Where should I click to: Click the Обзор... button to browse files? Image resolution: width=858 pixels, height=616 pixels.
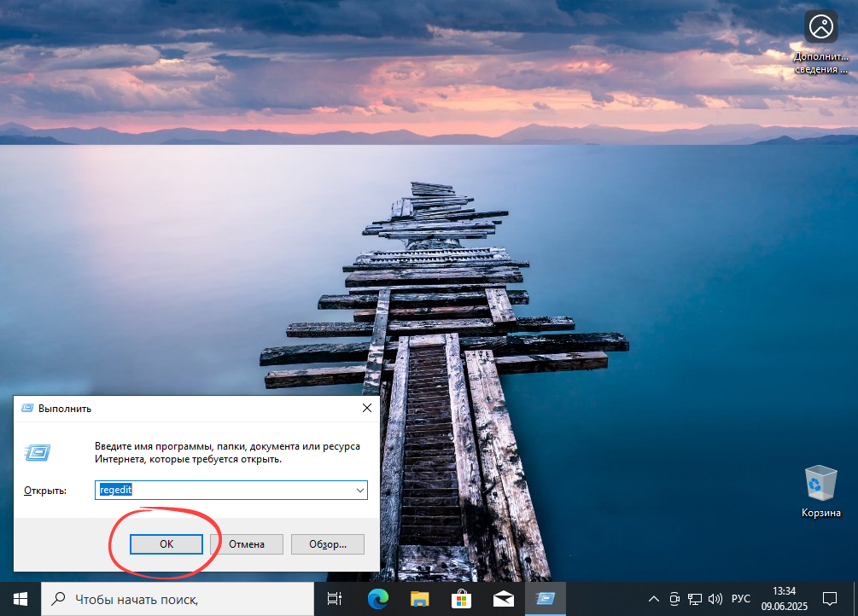[327, 543]
